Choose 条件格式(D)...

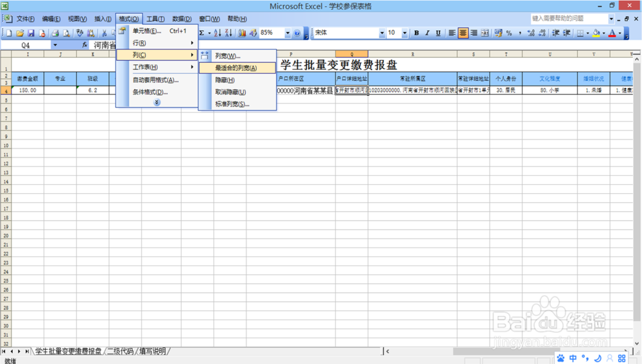pyautogui.click(x=157, y=92)
